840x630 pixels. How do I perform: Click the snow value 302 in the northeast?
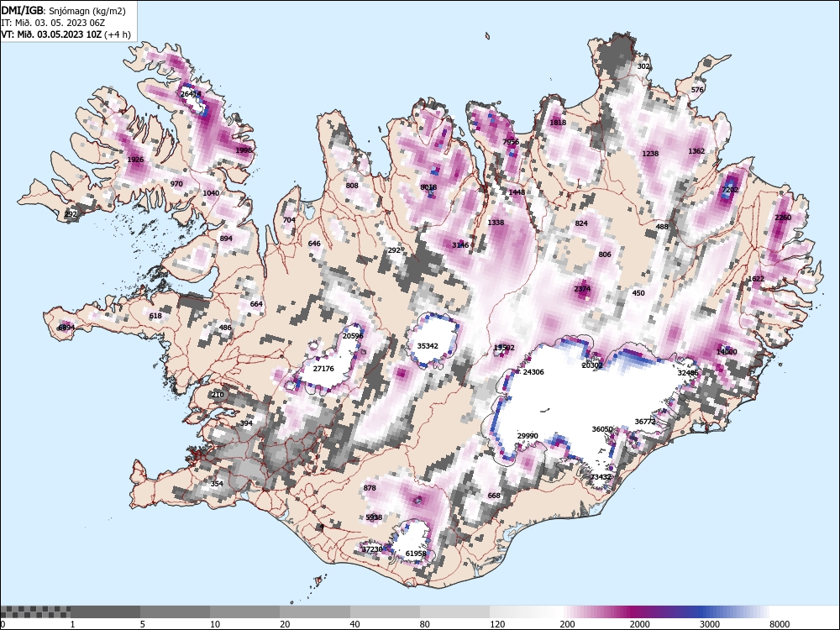pos(643,66)
